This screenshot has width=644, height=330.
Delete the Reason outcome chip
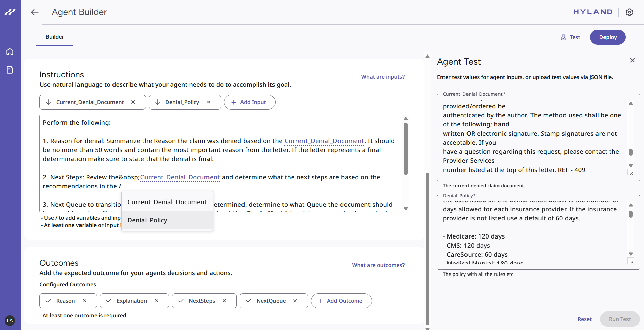[x=85, y=301]
